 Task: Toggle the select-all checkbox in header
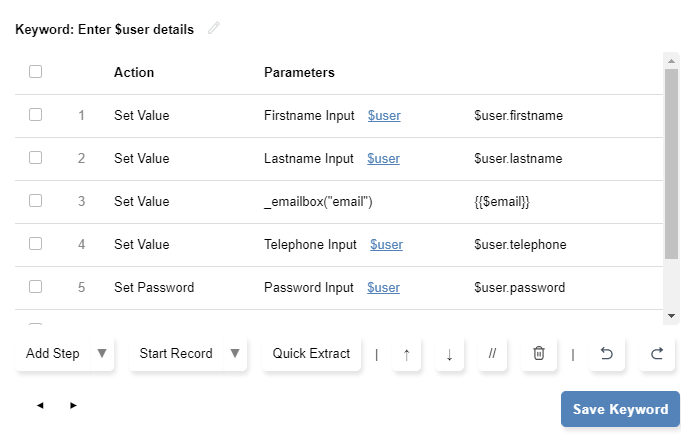coord(36,72)
